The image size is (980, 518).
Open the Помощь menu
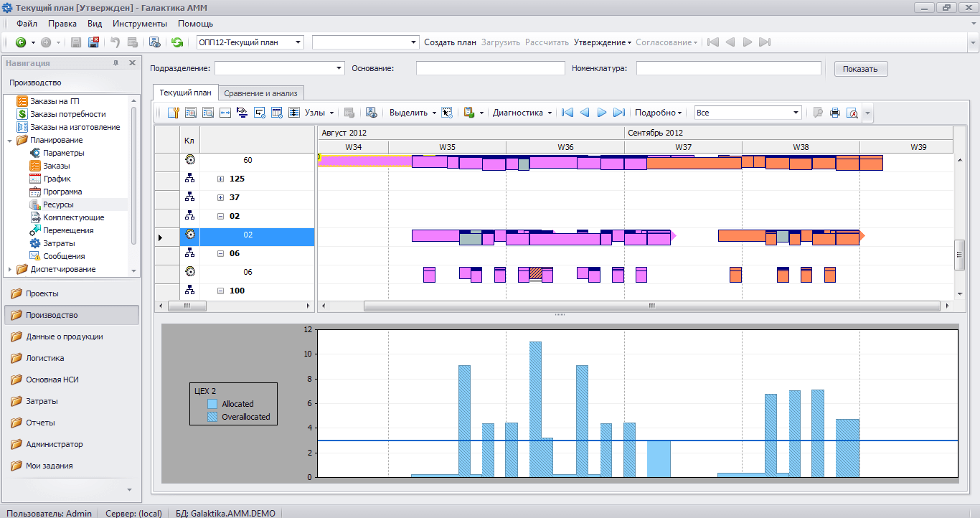196,24
